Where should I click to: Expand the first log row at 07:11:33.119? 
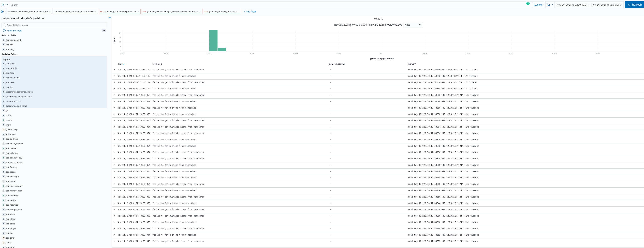(x=114, y=70)
